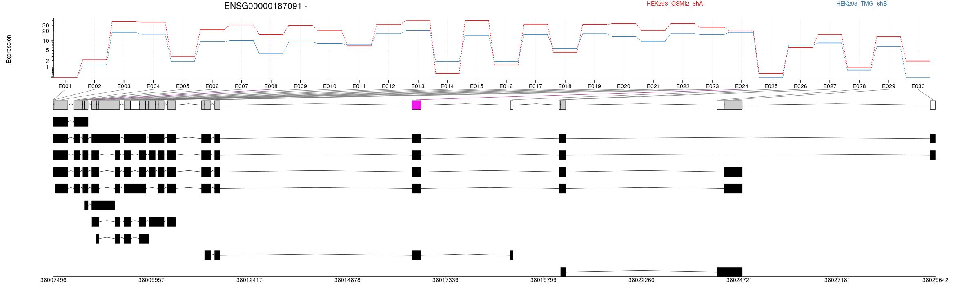Viewport: 980px width, 286px height.
Task: Click exon label E020
Action: [x=624, y=86]
